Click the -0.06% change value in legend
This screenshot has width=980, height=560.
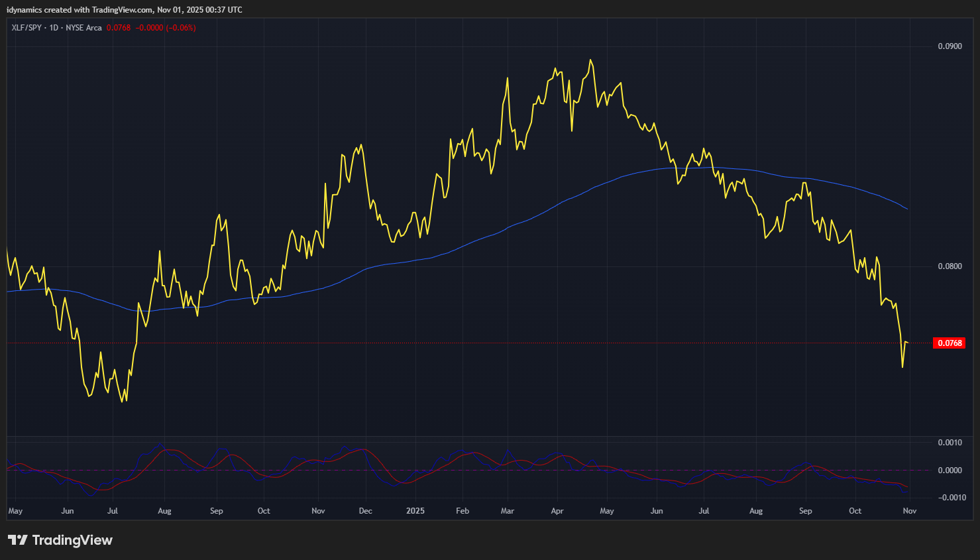pos(181,28)
